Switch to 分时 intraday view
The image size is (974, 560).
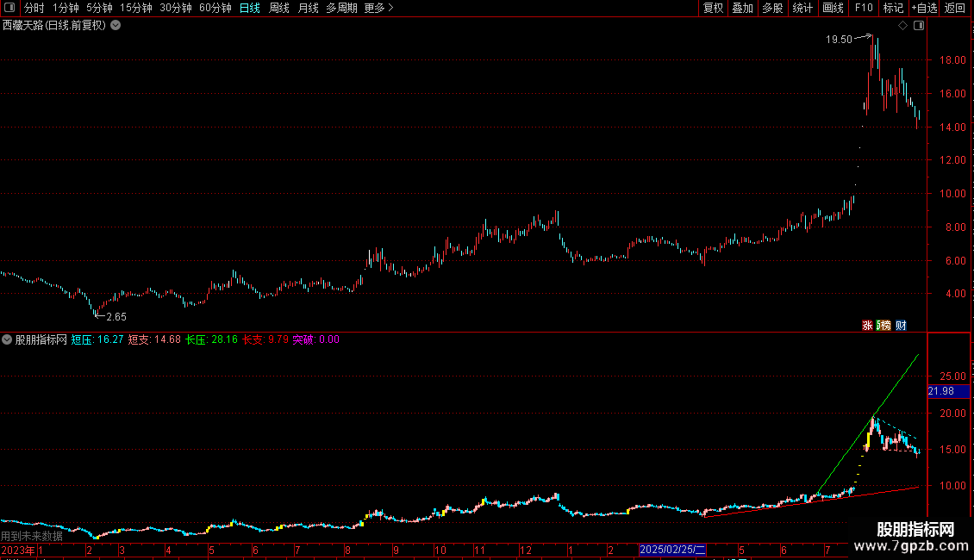(x=34, y=8)
